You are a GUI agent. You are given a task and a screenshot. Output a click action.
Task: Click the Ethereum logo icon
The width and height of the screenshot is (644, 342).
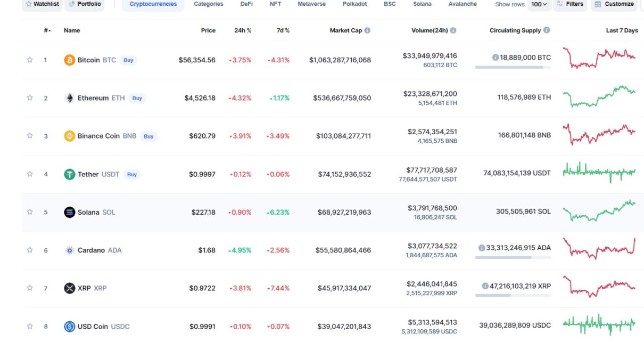[x=69, y=98]
